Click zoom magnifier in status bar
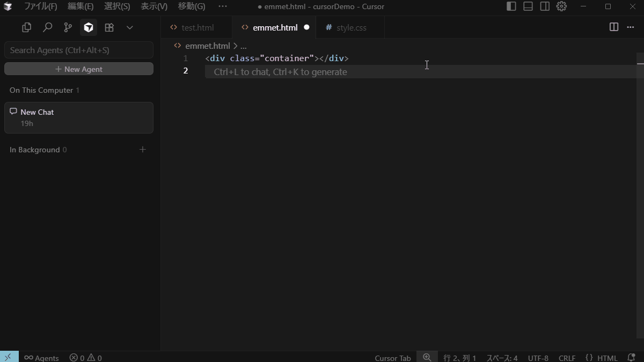 tap(427, 358)
